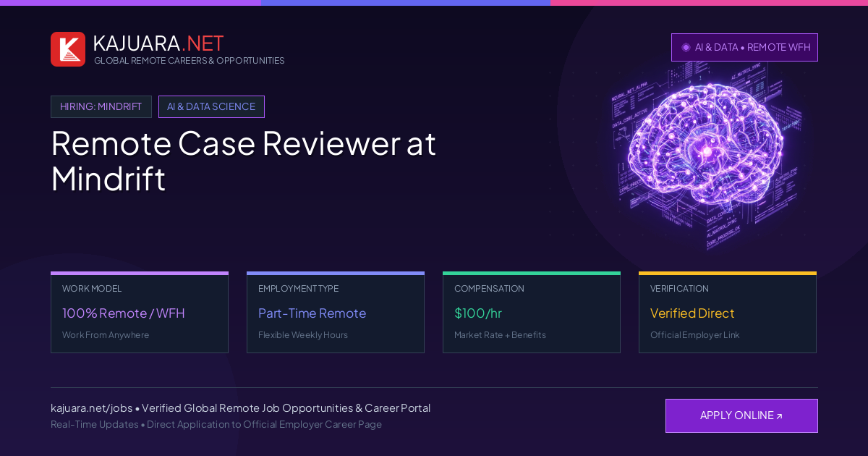Open the Remote Case Reviewer at Mindrift headline

[x=243, y=161]
